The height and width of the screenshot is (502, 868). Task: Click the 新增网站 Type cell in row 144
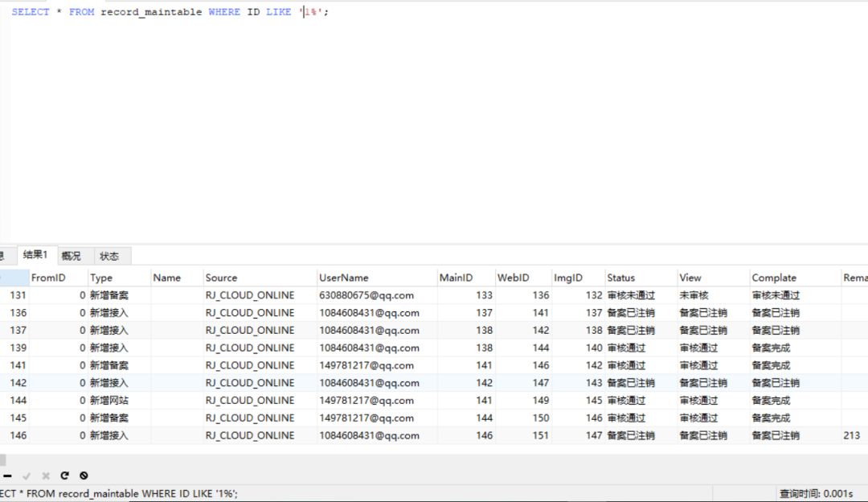tap(119, 401)
